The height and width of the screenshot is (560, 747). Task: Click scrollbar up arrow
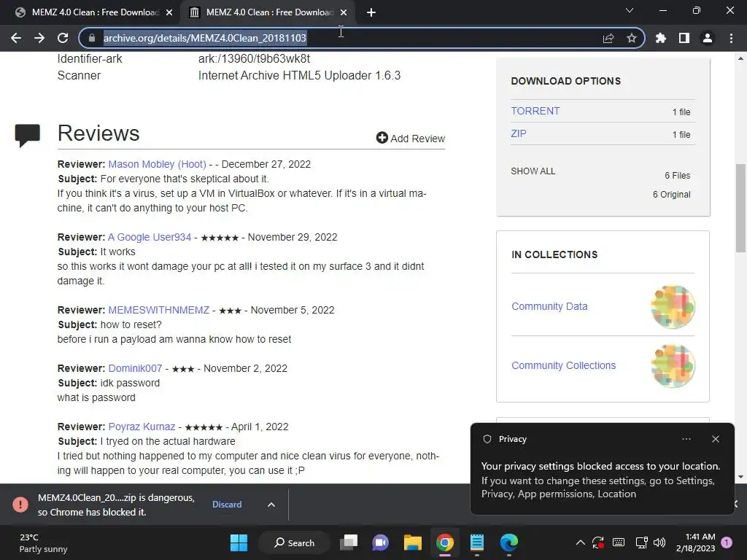[740, 58]
